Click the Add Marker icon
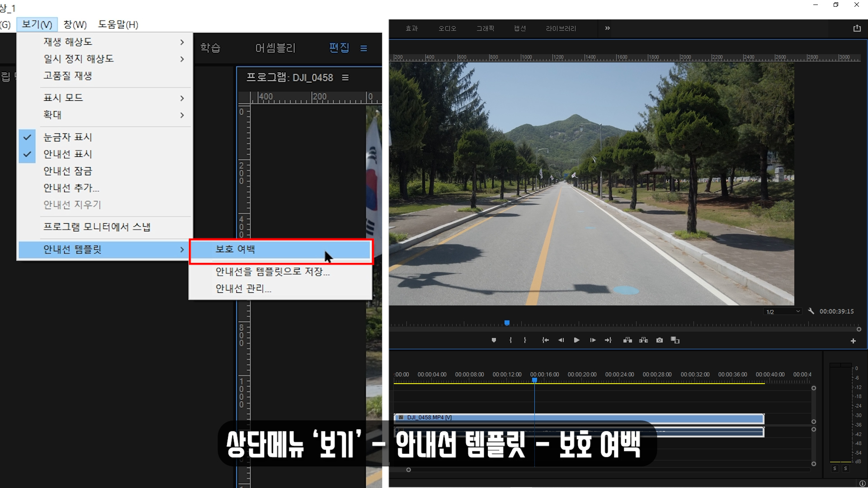 [494, 340]
